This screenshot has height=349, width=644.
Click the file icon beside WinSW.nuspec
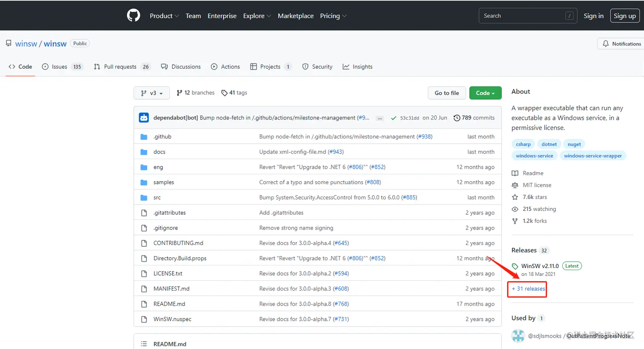click(144, 319)
